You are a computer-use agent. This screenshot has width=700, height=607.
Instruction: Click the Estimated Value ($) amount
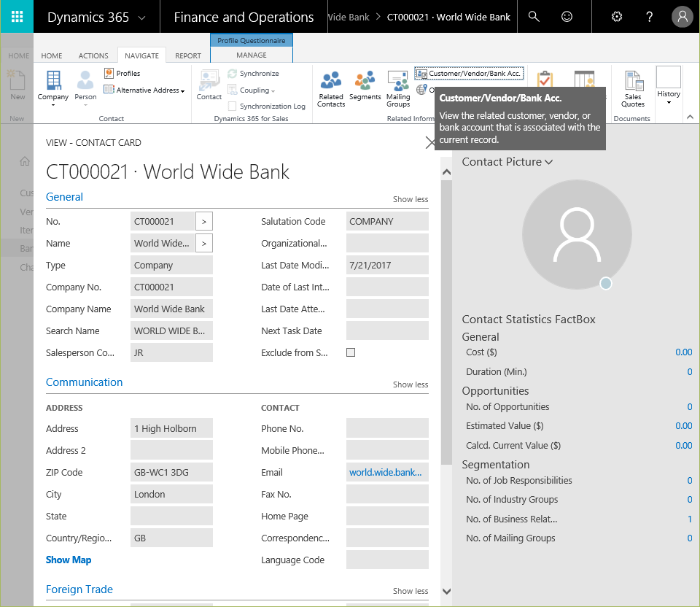point(683,425)
